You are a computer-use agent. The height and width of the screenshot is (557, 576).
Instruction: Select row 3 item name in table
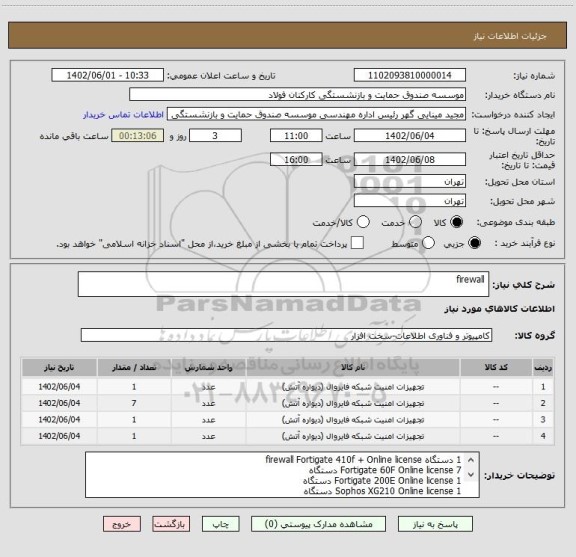coord(353,420)
